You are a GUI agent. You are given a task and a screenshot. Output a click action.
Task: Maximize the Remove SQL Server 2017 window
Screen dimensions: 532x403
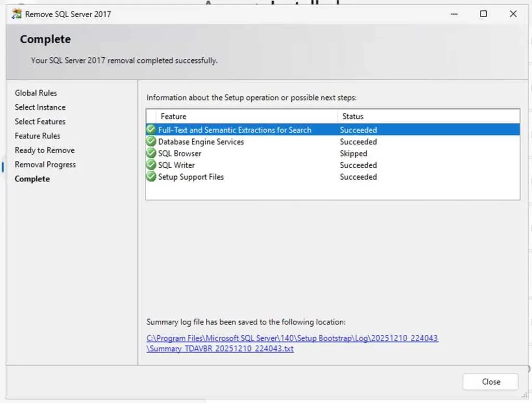(483, 14)
